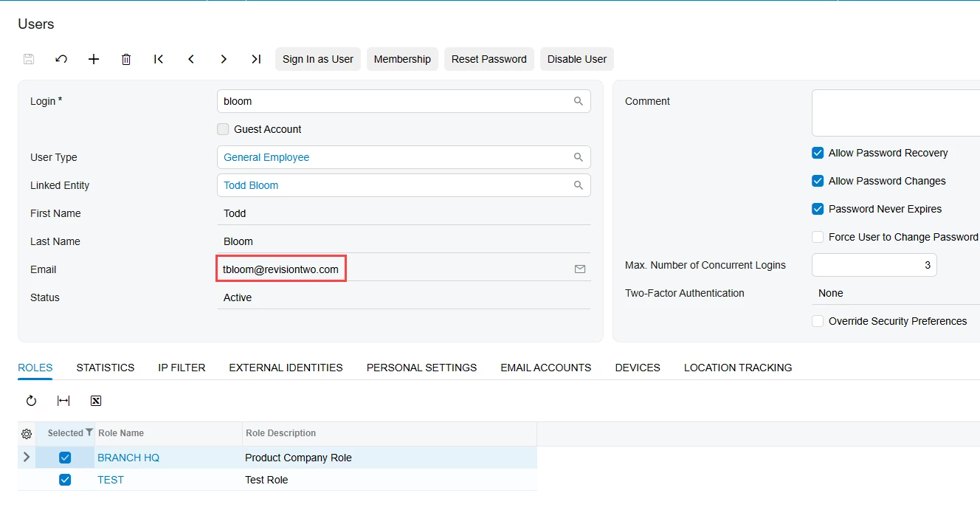980x510 pixels.
Task: Click the Product Company Role cell
Action: pyautogui.click(x=390, y=458)
